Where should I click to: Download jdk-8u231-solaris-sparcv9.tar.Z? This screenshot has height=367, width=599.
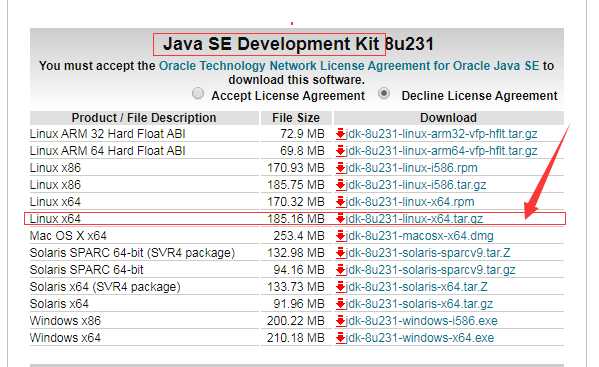tap(428, 253)
